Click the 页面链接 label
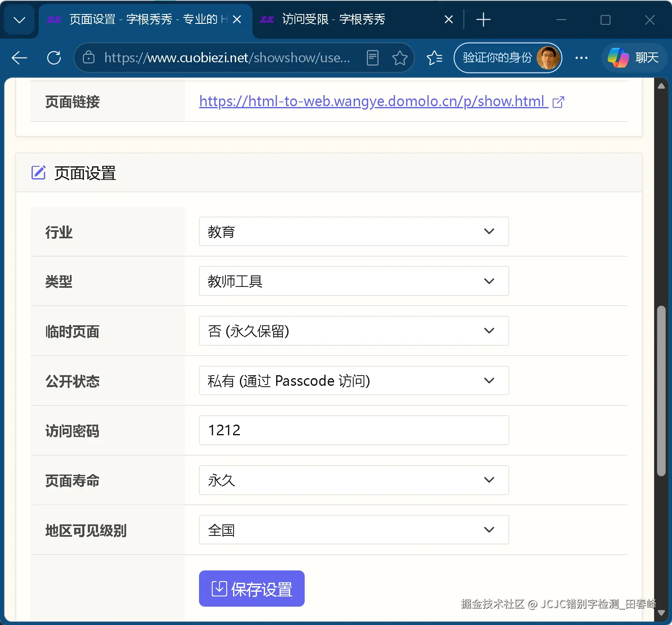 (72, 102)
